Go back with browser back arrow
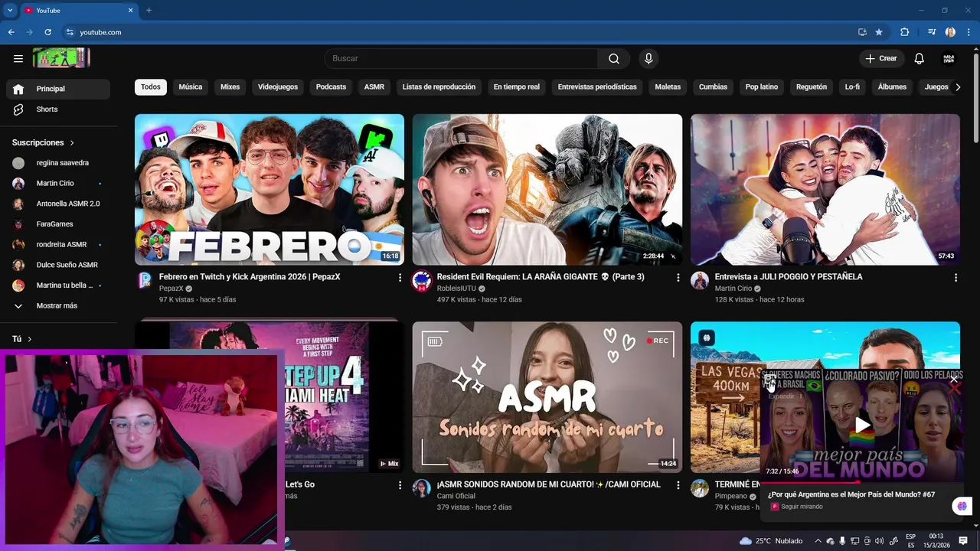 pos(11,32)
